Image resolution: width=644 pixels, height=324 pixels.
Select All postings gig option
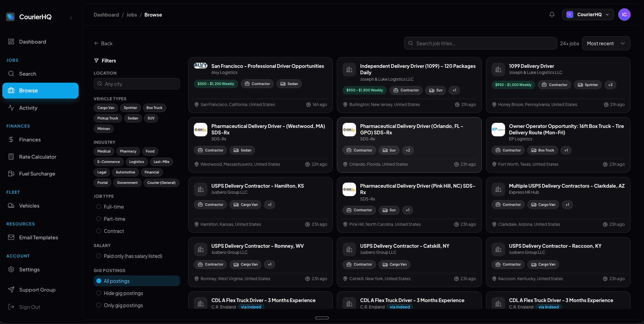coord(137,281)
